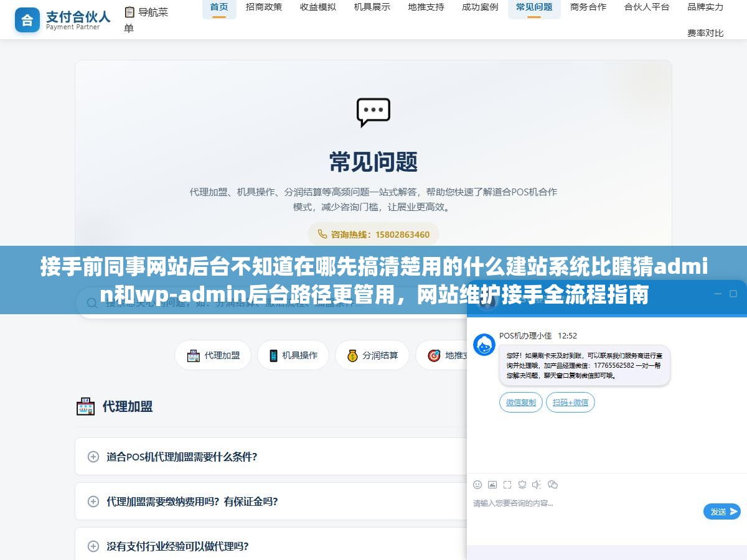Open 合伙人平台 menu item
The width and height of the screenshot is (747, 560).
(647, 7)
